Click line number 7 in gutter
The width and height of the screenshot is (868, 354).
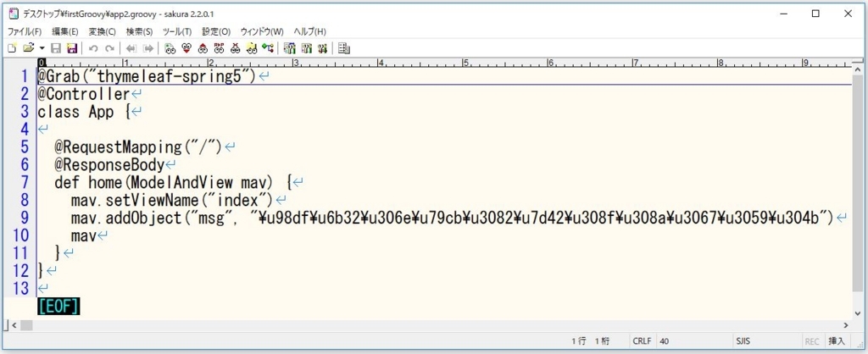[25, 182]
